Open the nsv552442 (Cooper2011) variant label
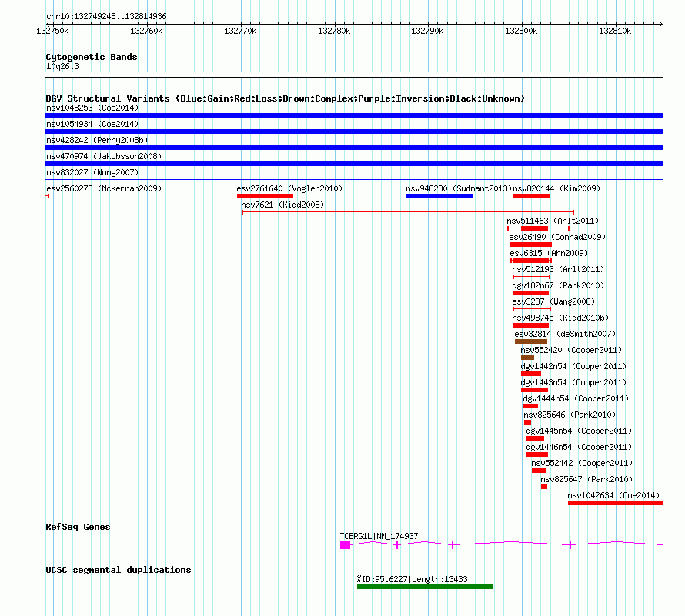Image resolution: width=685 pixels, height=616 pixels. tap(582, 463)
